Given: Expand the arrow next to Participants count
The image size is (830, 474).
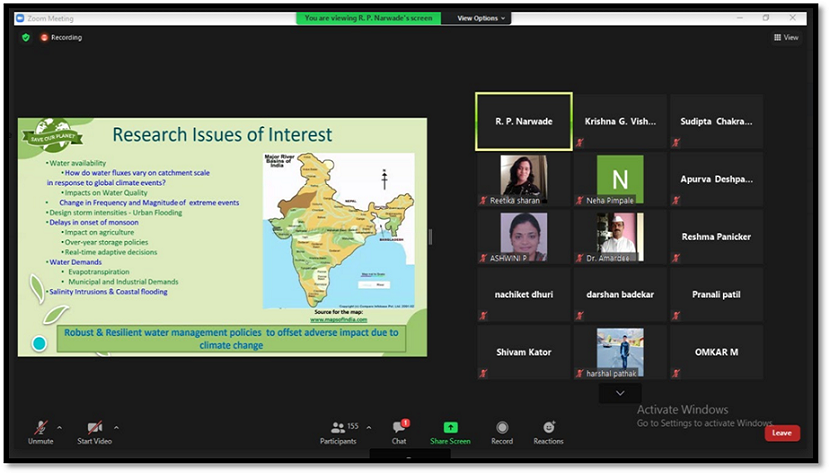Looking at the screenshot, I should [x=369, y=427].
